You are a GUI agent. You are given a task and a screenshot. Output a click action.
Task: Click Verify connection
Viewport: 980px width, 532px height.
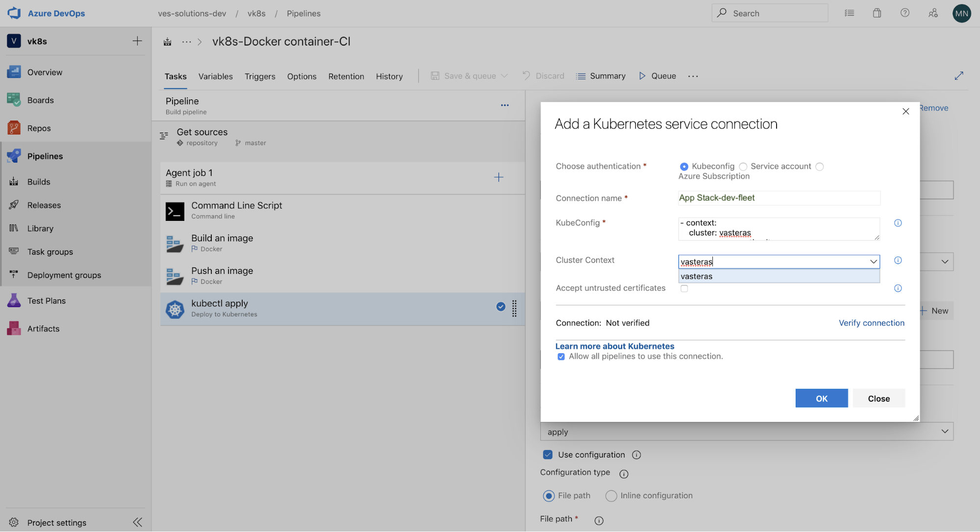(x=871, y=323)
